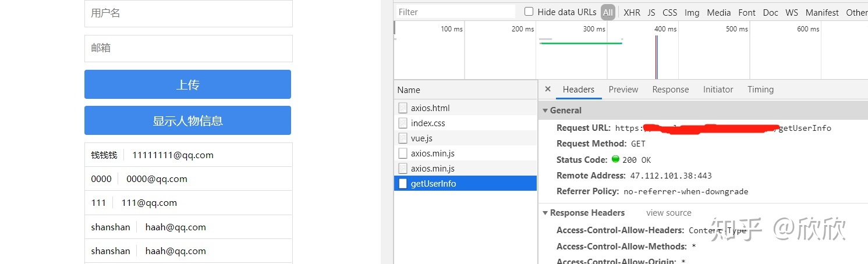Click the 300 ms timeline marker
868x264 pixels.
[594, 28]
